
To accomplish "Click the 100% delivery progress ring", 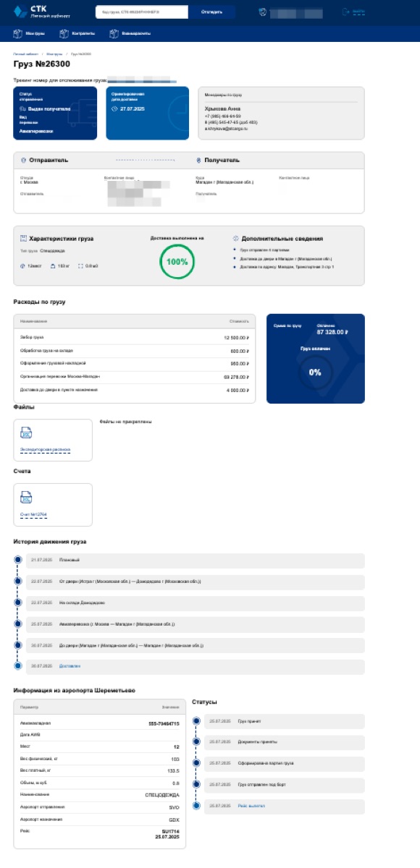I will pos(177,262).
